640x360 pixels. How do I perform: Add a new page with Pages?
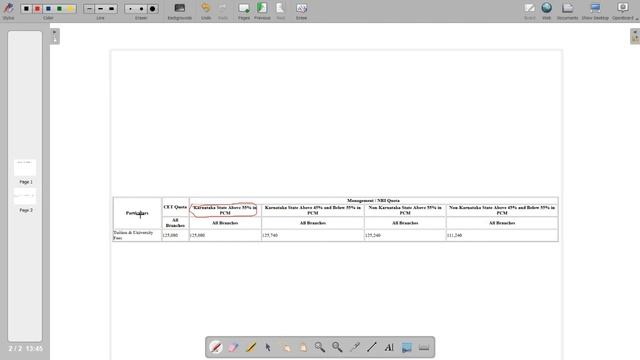[244, 11]
